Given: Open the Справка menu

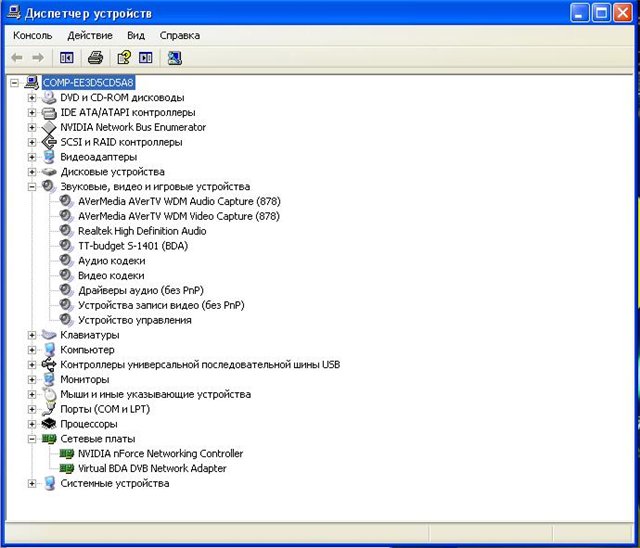Looking at the screenshot, I should tap(180, 35).
